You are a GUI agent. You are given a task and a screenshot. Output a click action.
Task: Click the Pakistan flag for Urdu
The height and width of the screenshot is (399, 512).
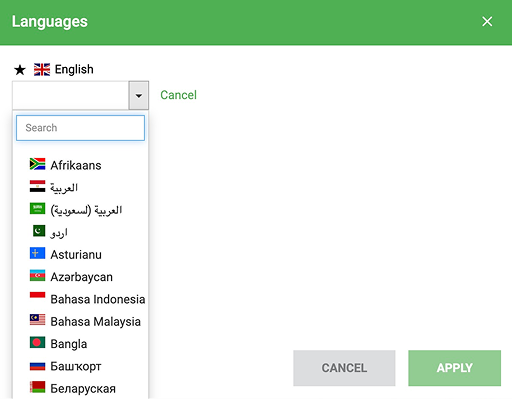coord(39,231)
